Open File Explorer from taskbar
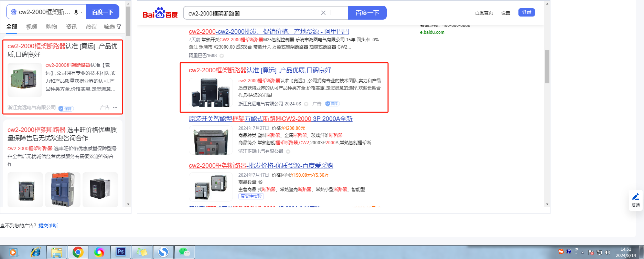The height and width of the screenshot is (259, 644). (57, 252)
